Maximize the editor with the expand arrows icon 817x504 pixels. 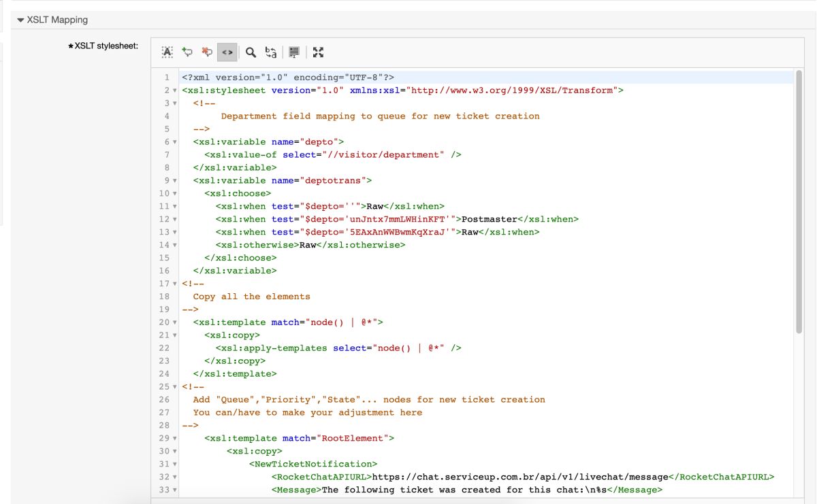(x=318, y=52)
